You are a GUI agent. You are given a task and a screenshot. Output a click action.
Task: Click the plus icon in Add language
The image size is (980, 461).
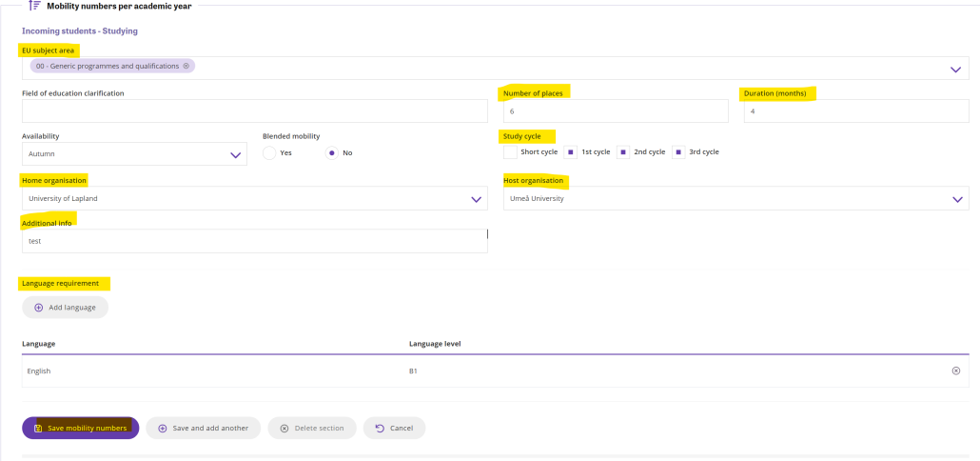coord(39,308)
